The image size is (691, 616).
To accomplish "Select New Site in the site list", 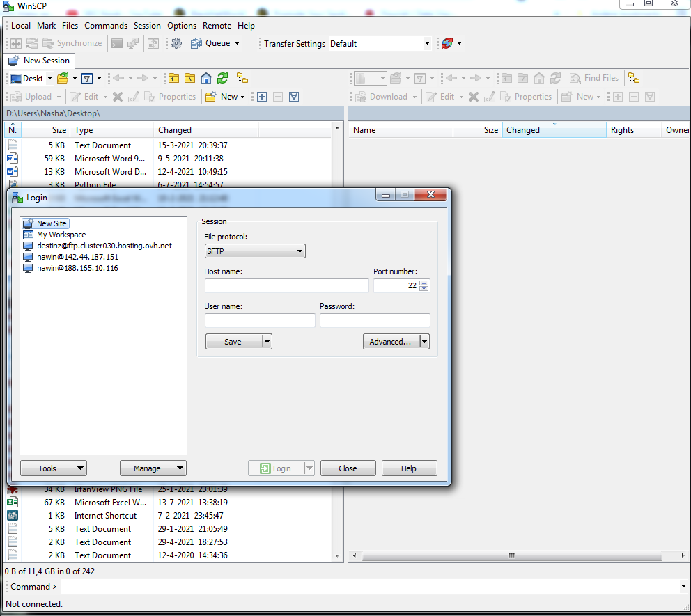I will point(46,223).
